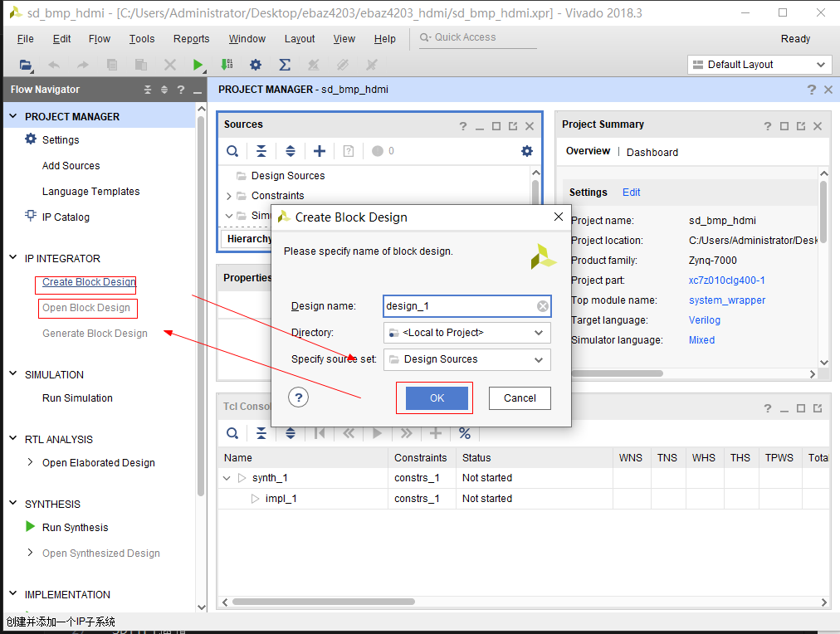The width and height of the screenshot is (840, 634).
Task: Click Settings gear in Project Manager
Action: 31,139
